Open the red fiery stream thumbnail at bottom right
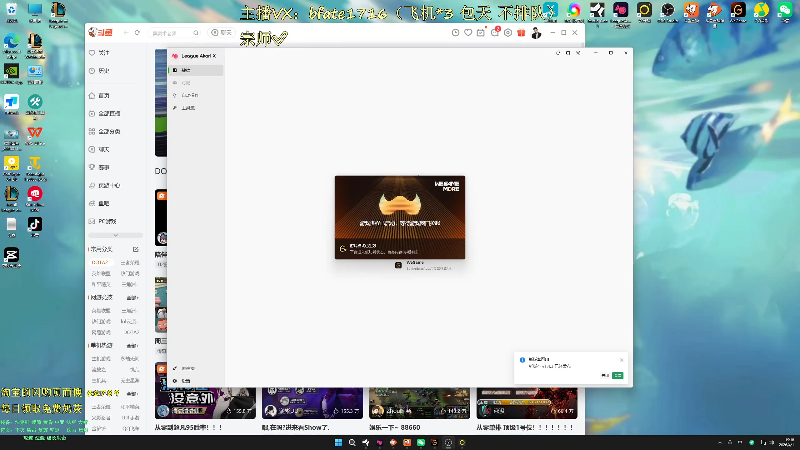 [527, 403]
